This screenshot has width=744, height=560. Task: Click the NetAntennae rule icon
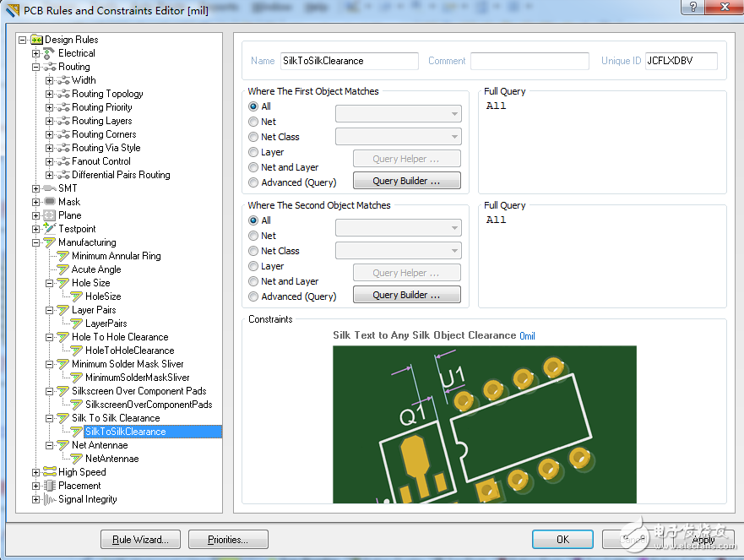(x=76, y=459)
